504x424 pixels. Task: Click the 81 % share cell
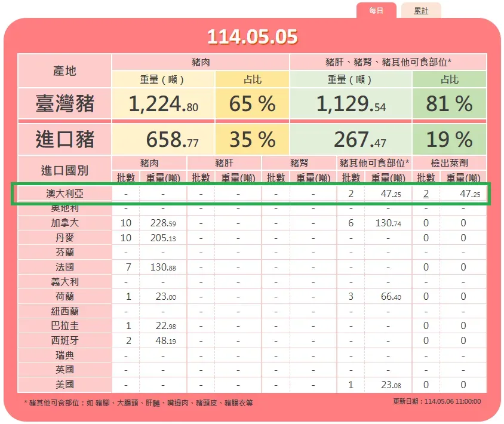pyautogui.click(x=449, y=104)
